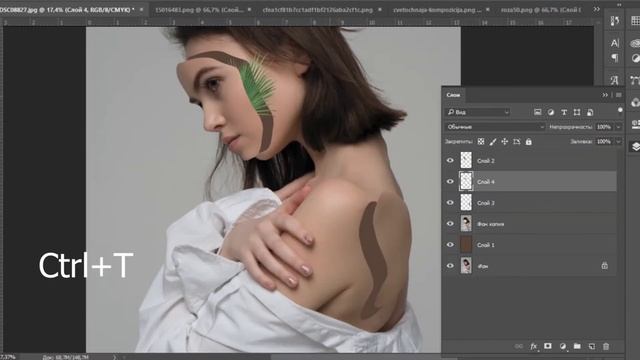Hide layer Слой 2
Screen dimensions: 640x360
point(450,160)
